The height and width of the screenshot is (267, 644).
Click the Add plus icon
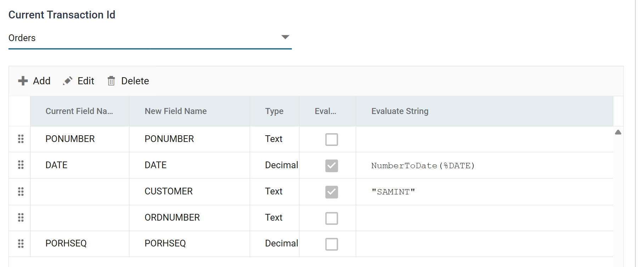[23, 81]
